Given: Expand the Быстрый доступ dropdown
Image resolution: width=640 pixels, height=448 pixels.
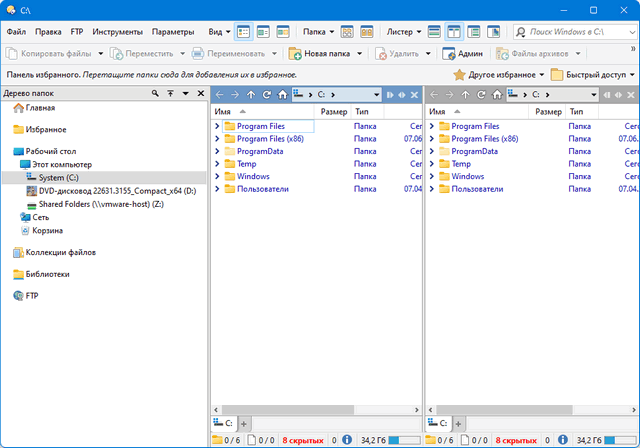Looking at the screenshot, I should point(592,75).
